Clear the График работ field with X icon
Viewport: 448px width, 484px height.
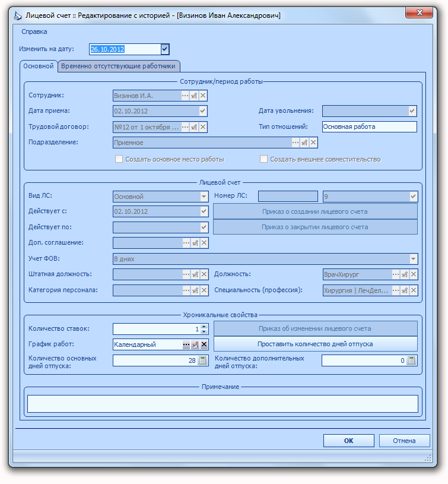point(204,344)
